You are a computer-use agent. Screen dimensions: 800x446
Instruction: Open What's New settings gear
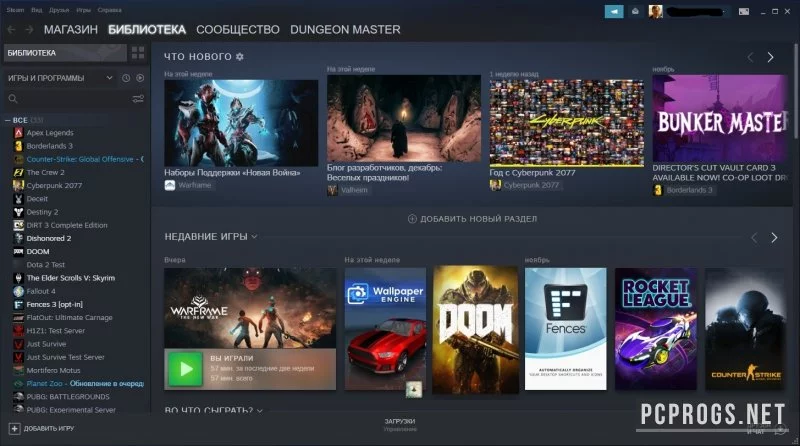point(240,57)
